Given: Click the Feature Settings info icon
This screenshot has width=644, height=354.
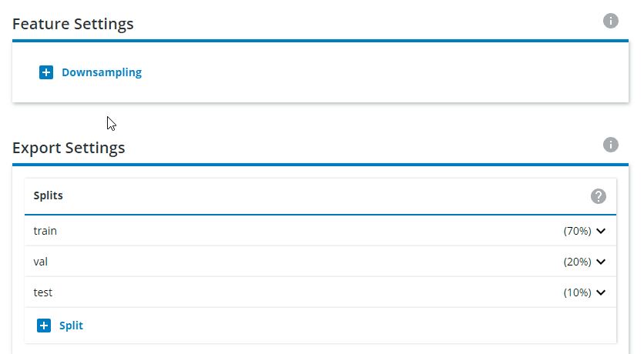Looking at the screenshot, I should coord(611,21).
